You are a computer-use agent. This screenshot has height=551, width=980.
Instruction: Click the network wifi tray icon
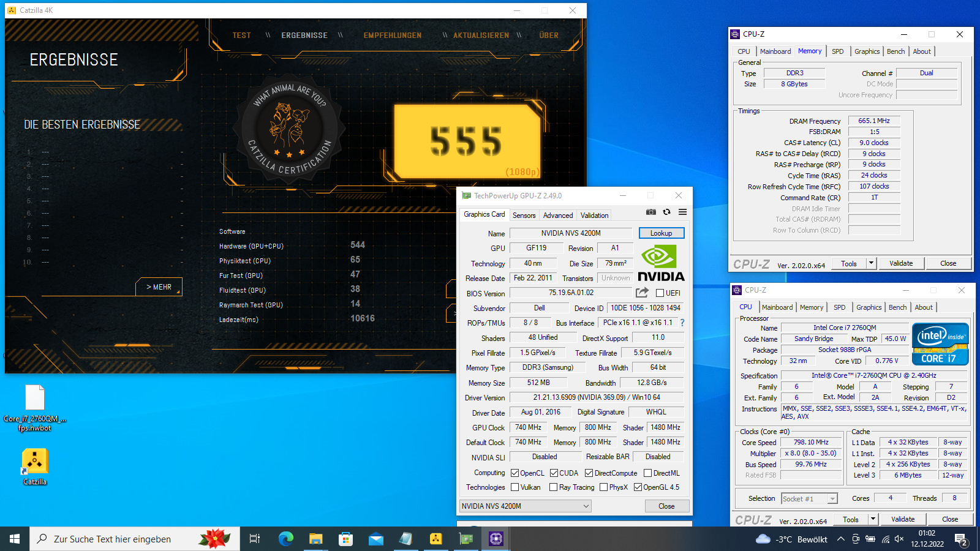point(885,539)
